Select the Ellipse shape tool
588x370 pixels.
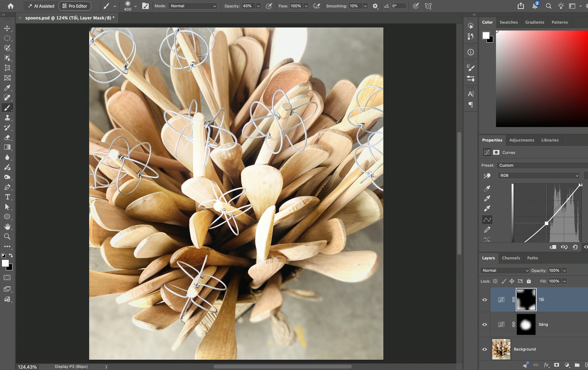click(x=7, y=217)
